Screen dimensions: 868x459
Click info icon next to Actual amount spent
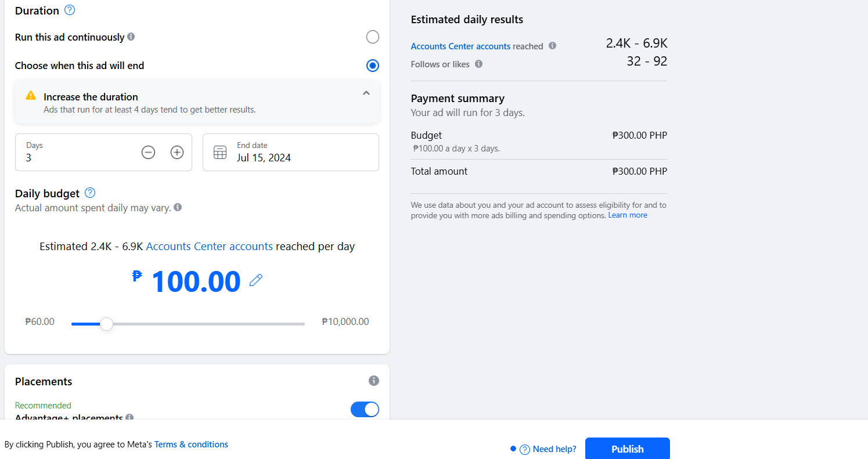[x=178, y=207]
